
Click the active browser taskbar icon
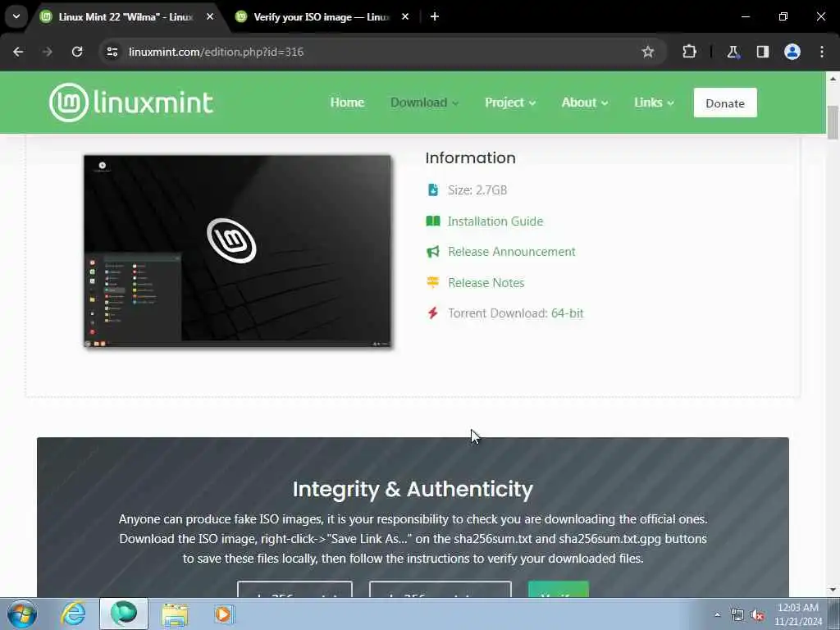pos(124,614)
